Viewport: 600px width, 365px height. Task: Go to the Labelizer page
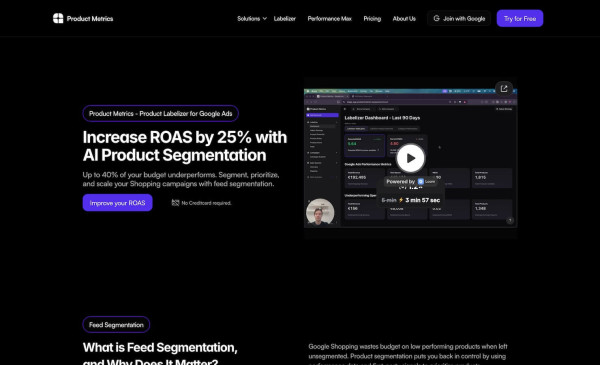[x=285, y=18]
